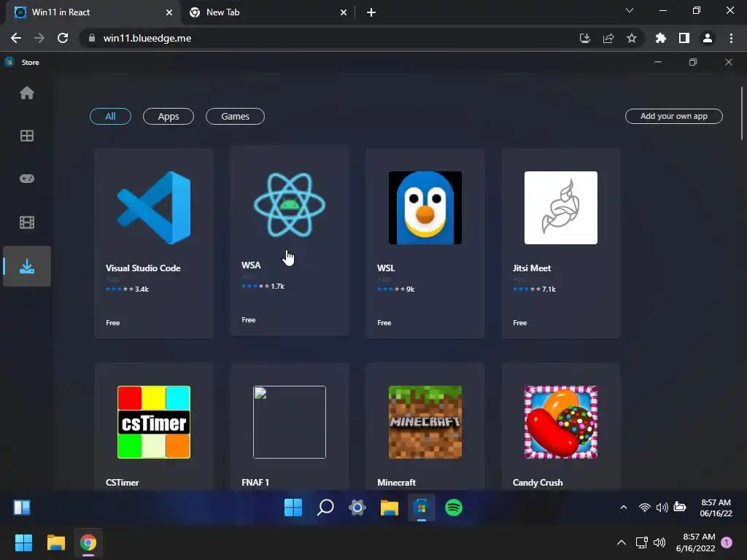Screen dimensions: 747x560
Task: Switch to the Games filter pill
Action: coord(235,116)
